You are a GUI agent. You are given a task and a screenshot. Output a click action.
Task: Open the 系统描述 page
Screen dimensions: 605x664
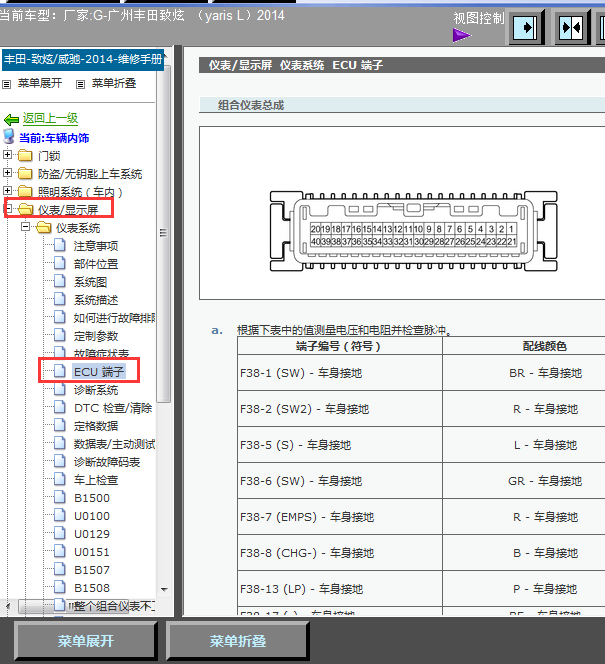click(x=96, y=300)
